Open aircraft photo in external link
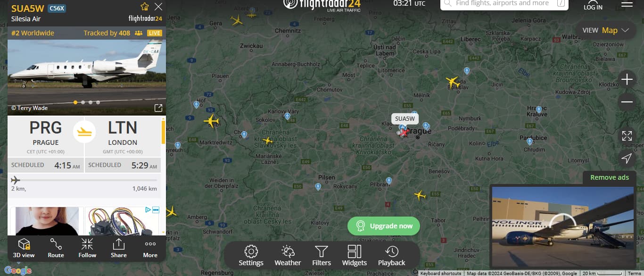 tap(158, 108)
